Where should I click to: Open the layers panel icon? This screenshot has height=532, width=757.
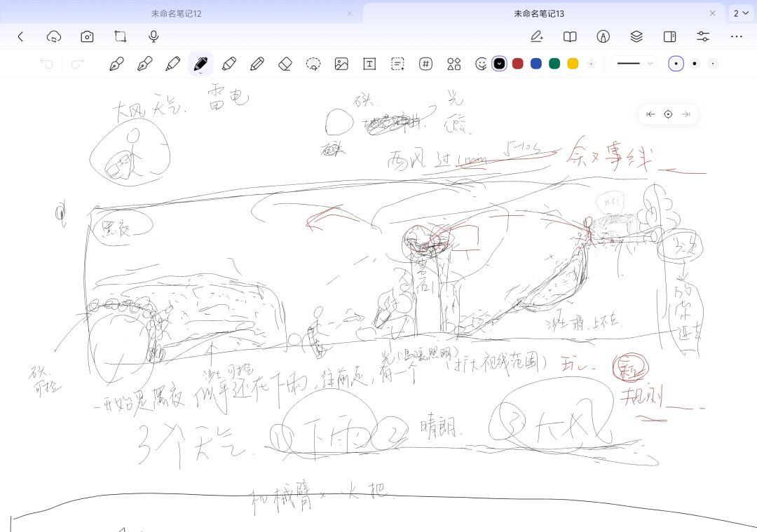tap(636, 36)
